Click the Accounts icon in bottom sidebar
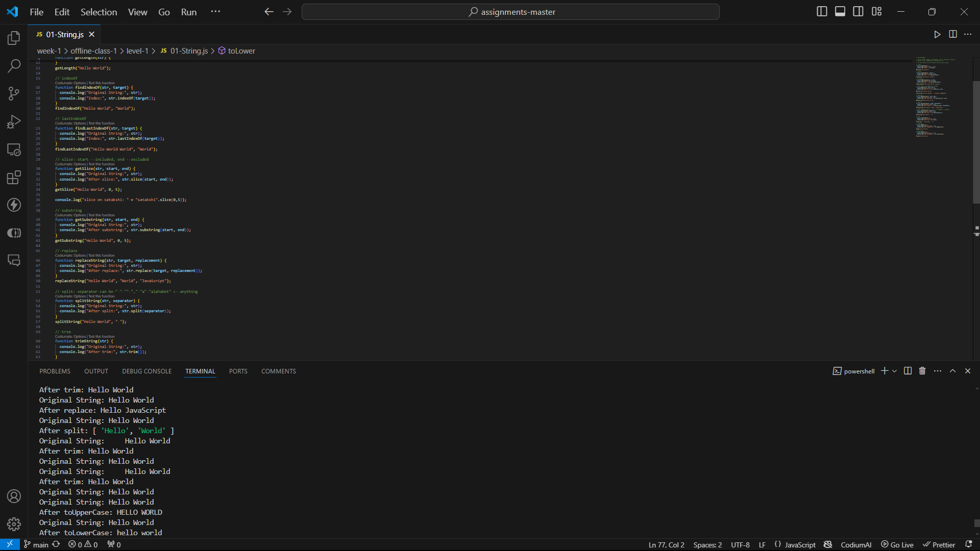The image size is (980, 551). point(15,496)
